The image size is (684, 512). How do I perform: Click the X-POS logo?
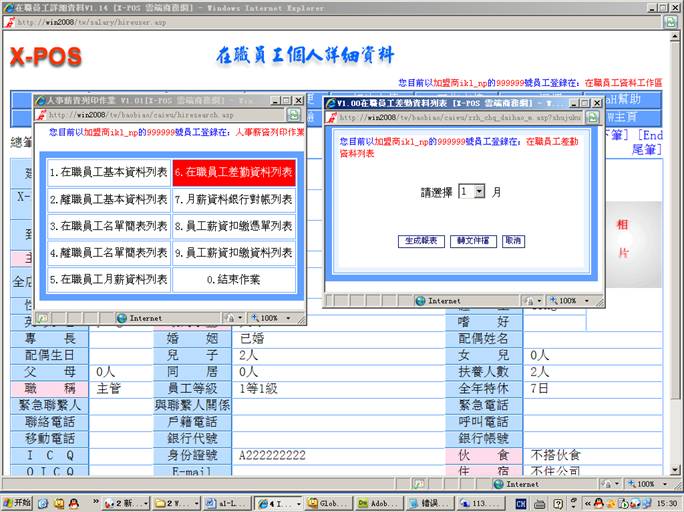click(45, 58)
